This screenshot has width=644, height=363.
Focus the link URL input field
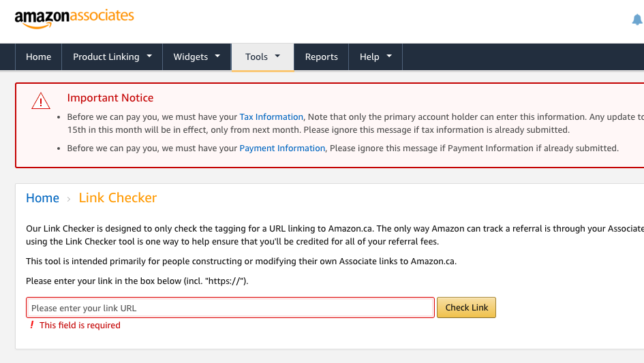pos(230,308)
